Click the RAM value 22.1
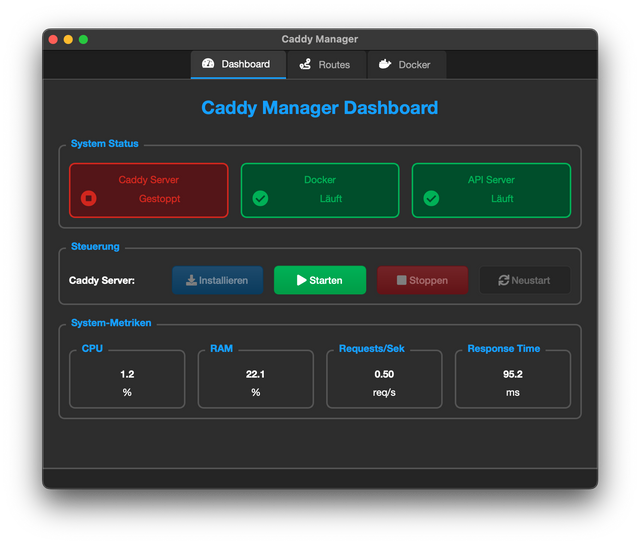The width and height of the screenshot is (640, 545). pos(256,374)
